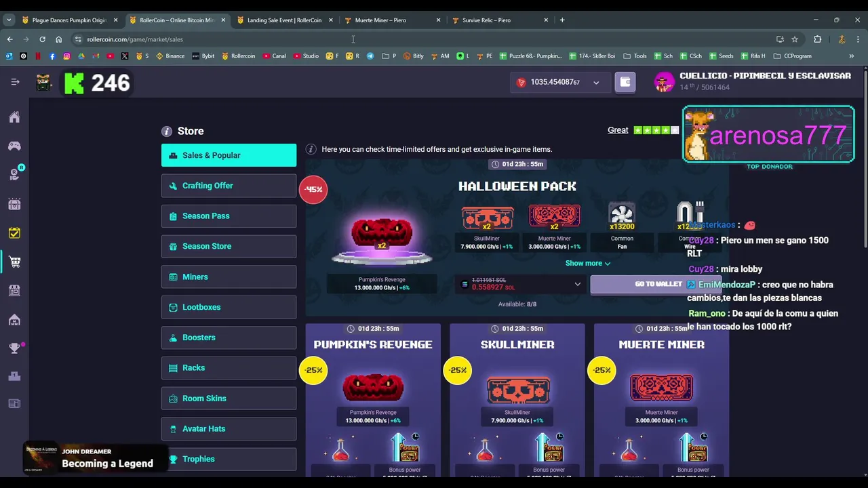The width and height of the screenshot is (868, 488).
Task: Select Season Store category
Action: (229, 246)
